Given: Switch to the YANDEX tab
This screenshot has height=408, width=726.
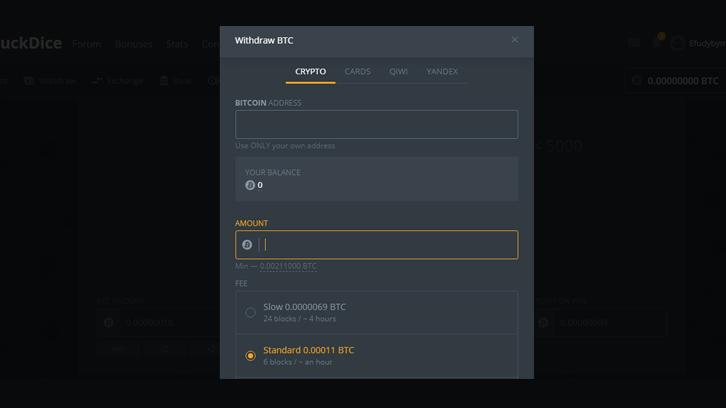Looking at the screenshot, I should click(442, 71).
